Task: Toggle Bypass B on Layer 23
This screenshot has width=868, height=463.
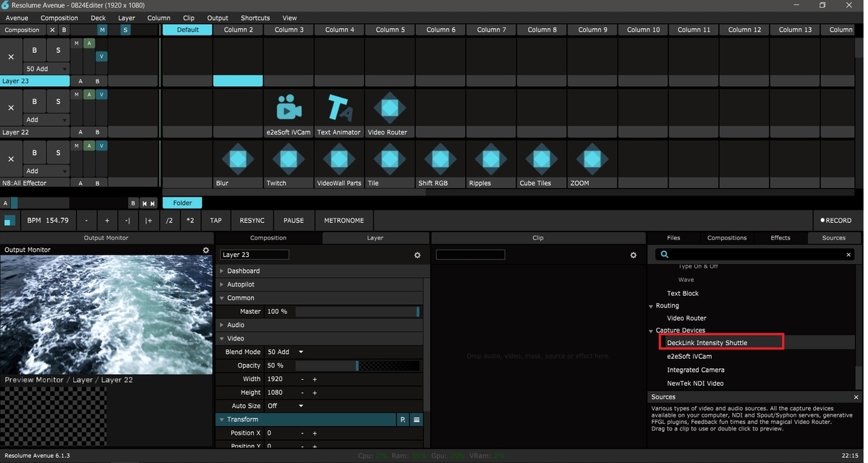Action: (x=34, y=51)
